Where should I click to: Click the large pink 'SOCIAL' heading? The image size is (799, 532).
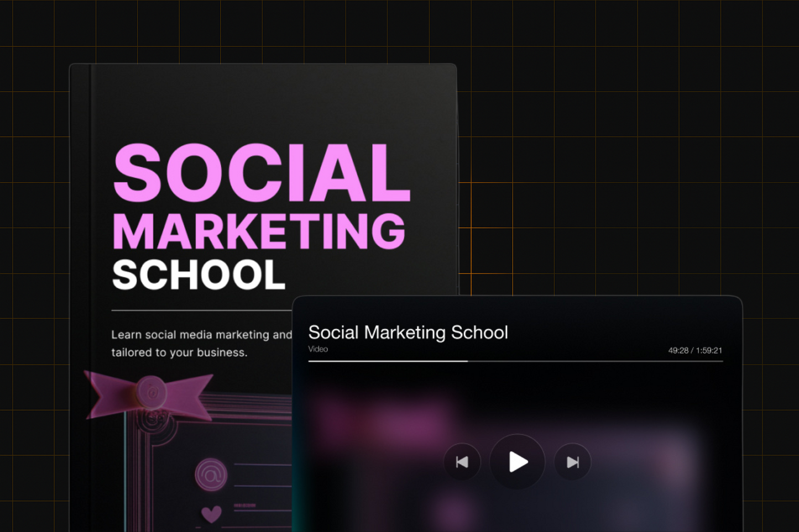(x=261, y=173)
